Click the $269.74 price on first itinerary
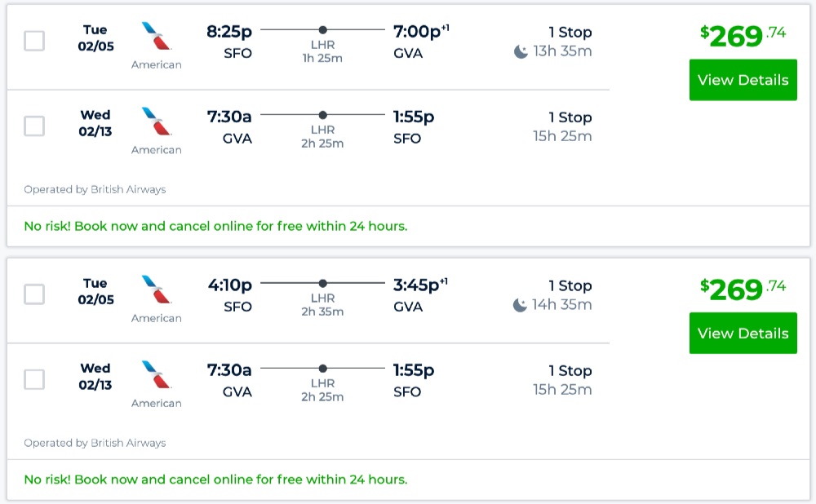This screenshot has width=816, height=504. (x=743, y=36)
